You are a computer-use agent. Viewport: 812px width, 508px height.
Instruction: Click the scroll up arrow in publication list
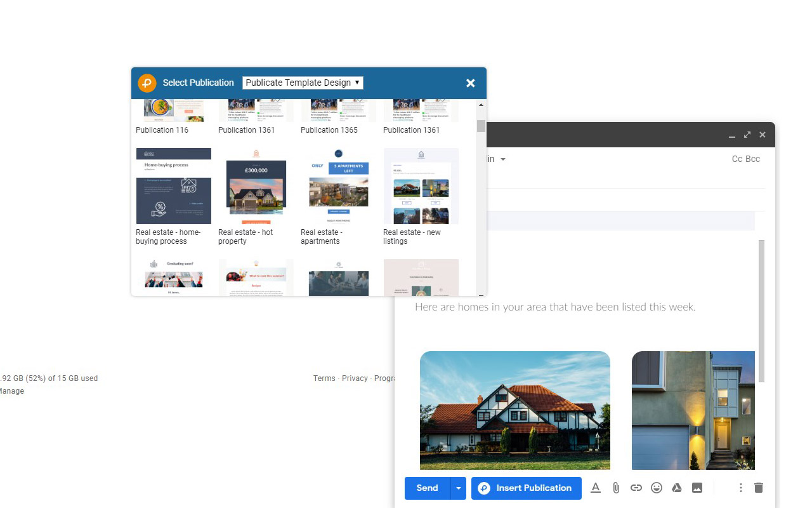click(x=481, y=105)
